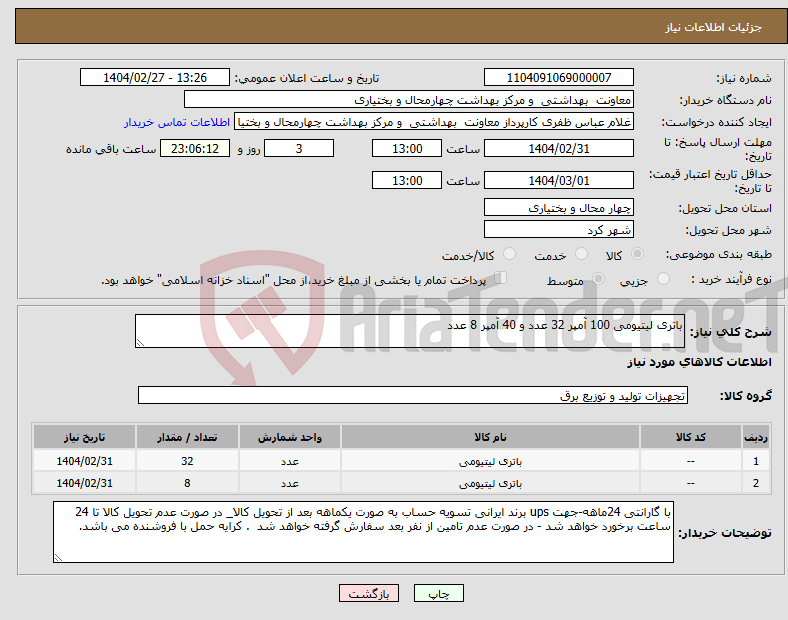Click the buyer organization name field

click(x=409, y=100)
